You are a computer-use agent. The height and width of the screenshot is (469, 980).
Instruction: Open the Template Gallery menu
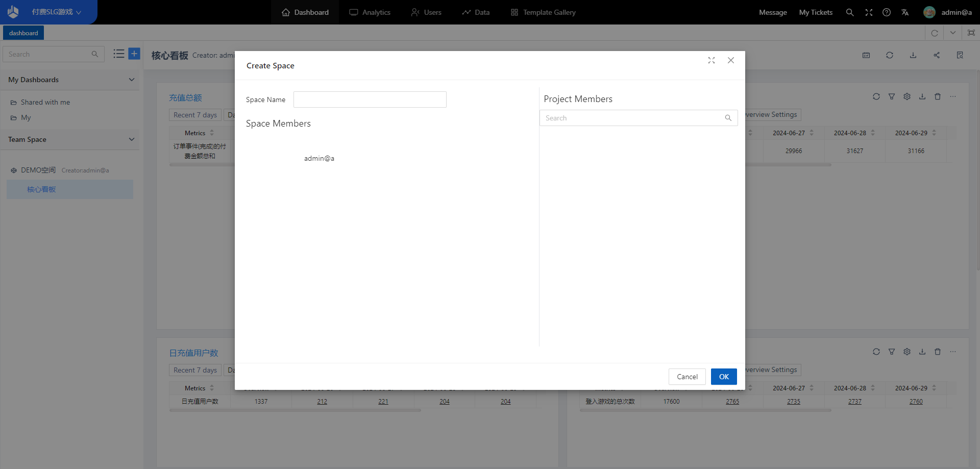[x=543, y=12]
